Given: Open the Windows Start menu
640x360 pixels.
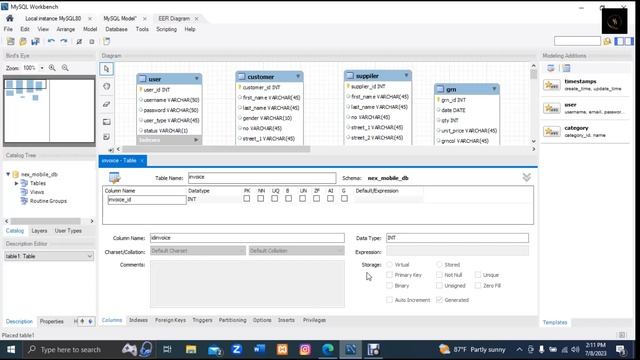Looking at the screenshot, I should (11, 349).
